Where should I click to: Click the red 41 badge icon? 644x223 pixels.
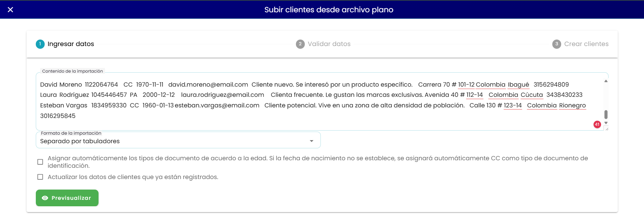[597, 124]
